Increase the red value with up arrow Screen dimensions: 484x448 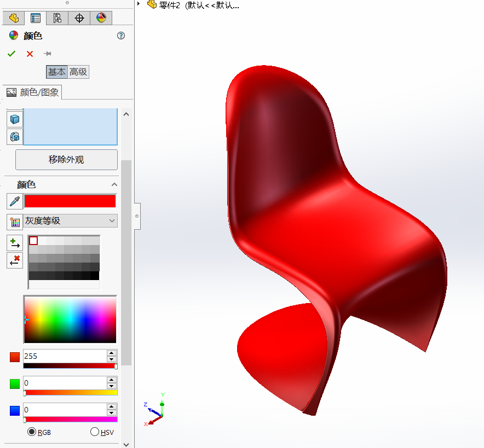112,353
